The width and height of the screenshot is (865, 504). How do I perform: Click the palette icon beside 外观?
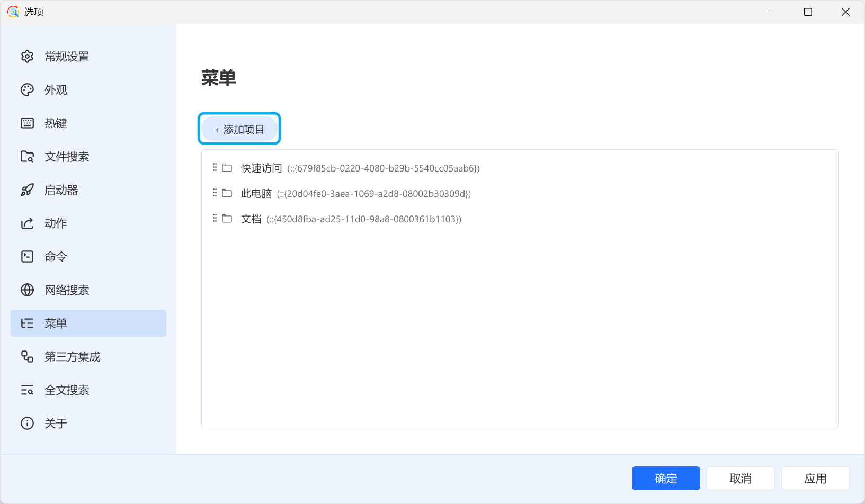pyautogui.click(x=27, y=90)
